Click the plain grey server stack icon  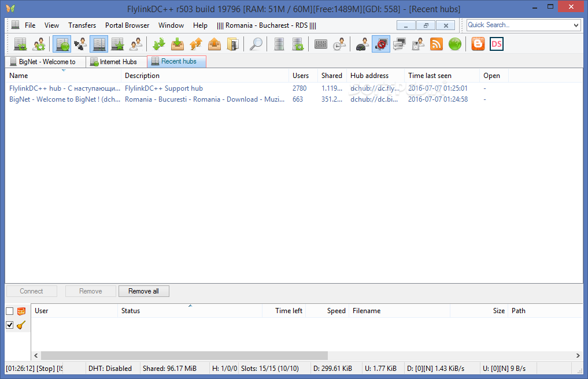click(x=279, y=44)
